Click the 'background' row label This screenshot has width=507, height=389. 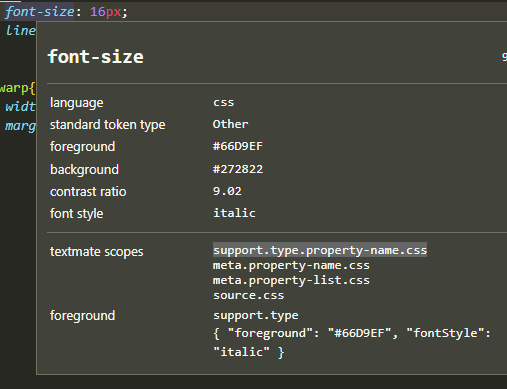tap(84, 170)
